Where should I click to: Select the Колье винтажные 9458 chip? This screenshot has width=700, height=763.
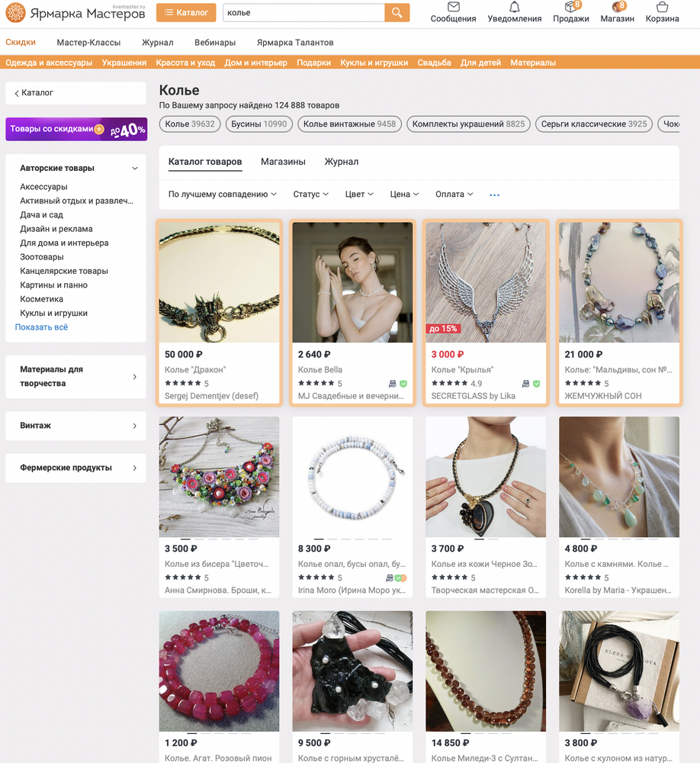click(349, 124)
